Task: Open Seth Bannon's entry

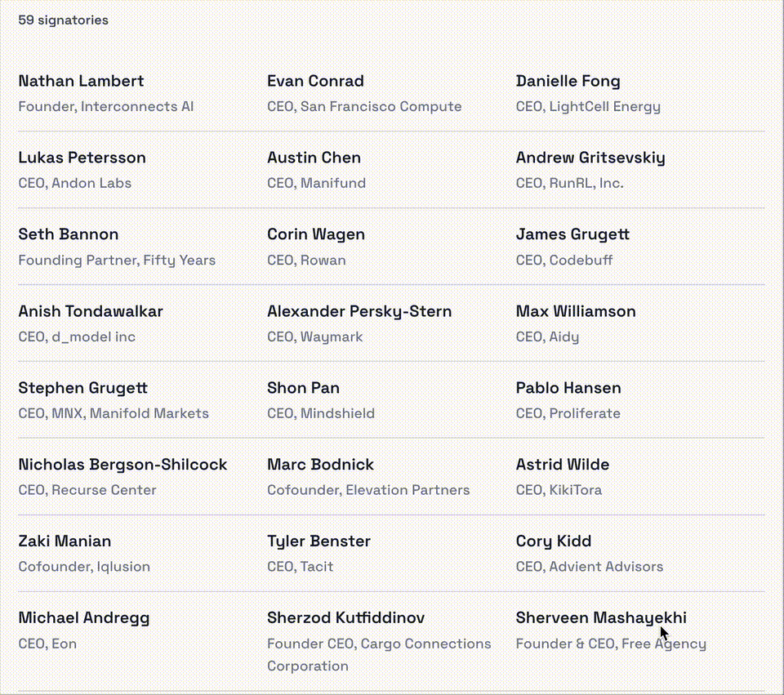Action: pos(68,234)
